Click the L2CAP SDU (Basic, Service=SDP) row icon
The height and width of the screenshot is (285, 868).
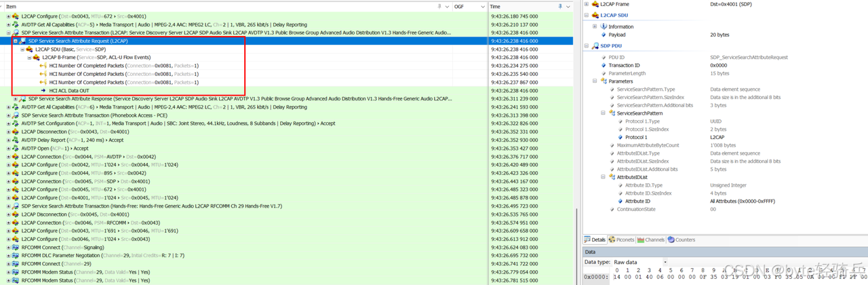(29, 50)
